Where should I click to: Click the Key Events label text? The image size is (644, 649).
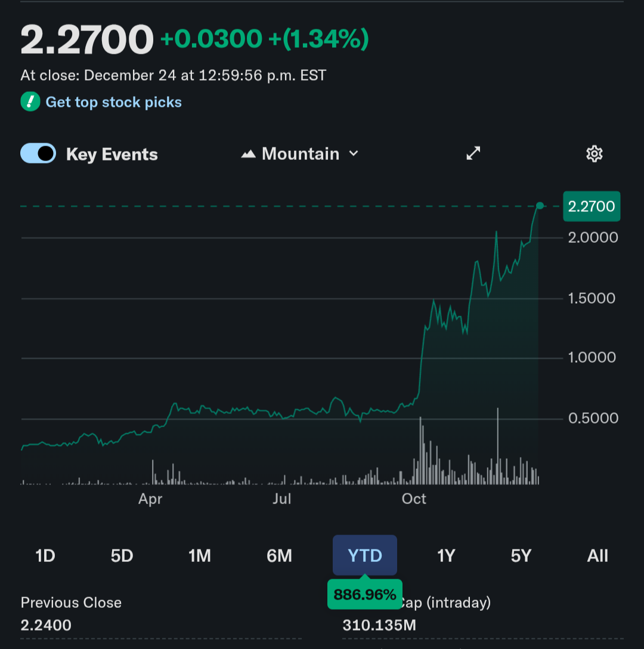[x=112, y=154]
